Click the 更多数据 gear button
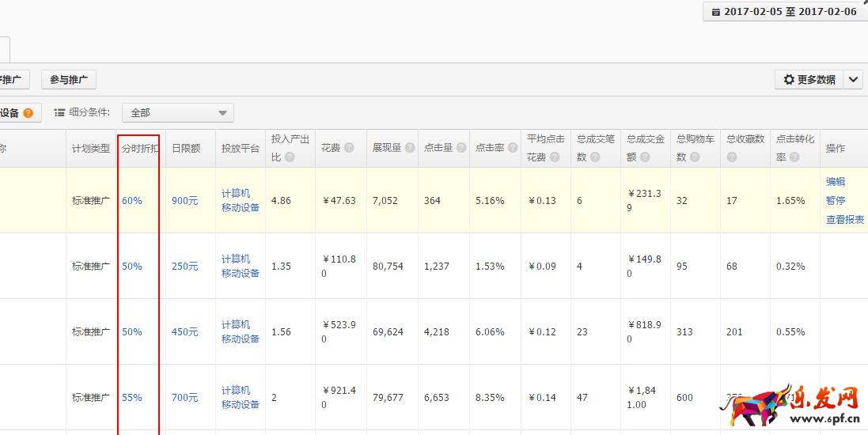 [x=809, y=80]
